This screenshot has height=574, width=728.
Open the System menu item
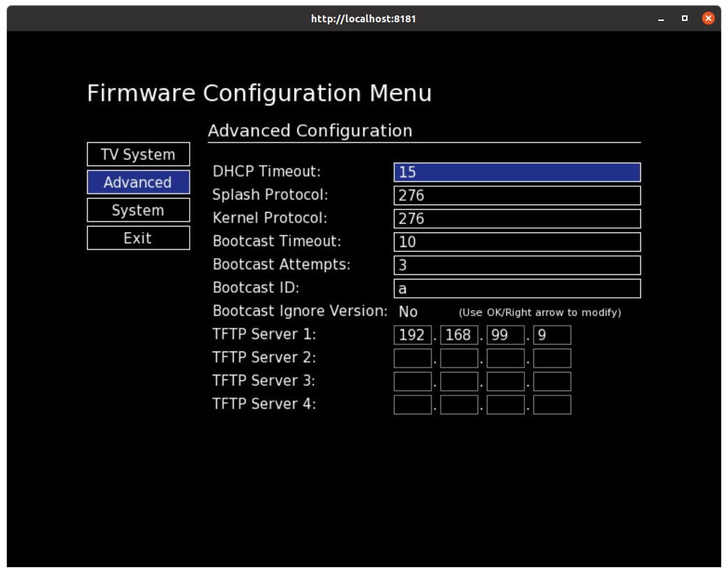(x=138, y=210)
